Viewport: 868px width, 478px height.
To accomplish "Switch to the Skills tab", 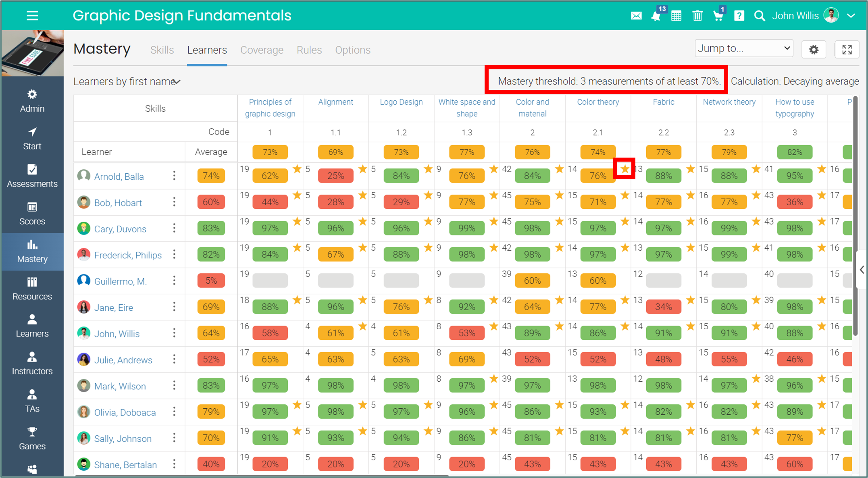I will tap(162, 50).
